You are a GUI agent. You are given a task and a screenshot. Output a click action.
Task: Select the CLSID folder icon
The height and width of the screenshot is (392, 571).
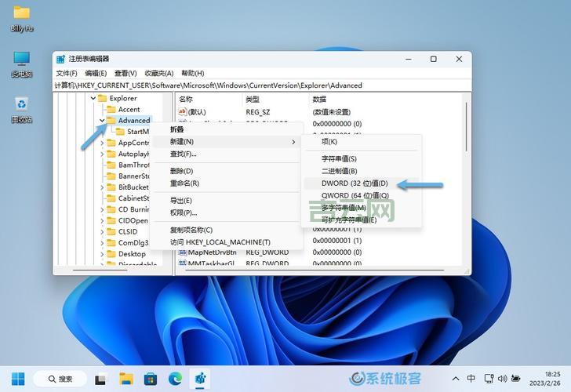[111, 231]
